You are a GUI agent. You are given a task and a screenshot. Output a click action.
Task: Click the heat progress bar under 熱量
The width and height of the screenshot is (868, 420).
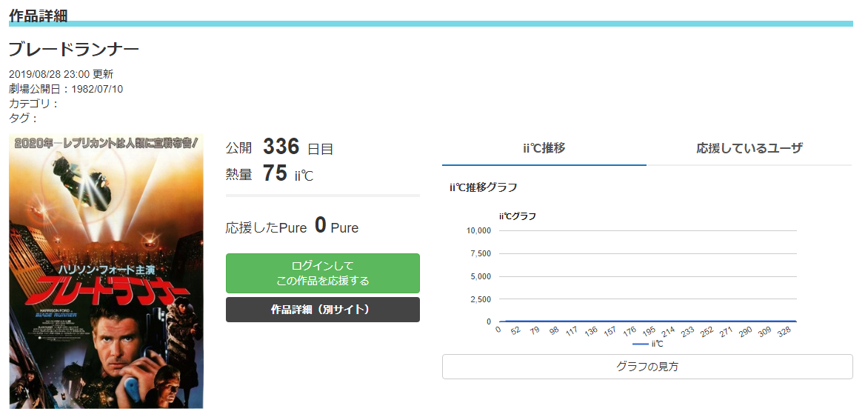point(322,196)
